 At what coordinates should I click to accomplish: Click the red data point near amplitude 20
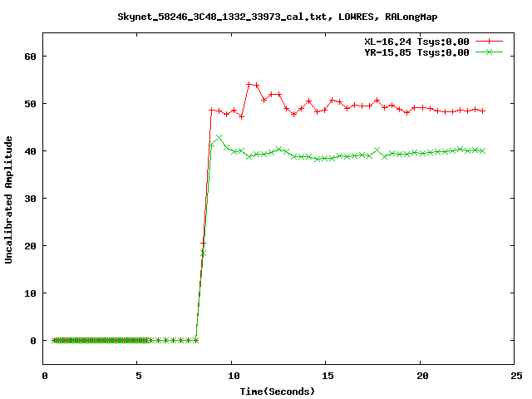point(203,244)
